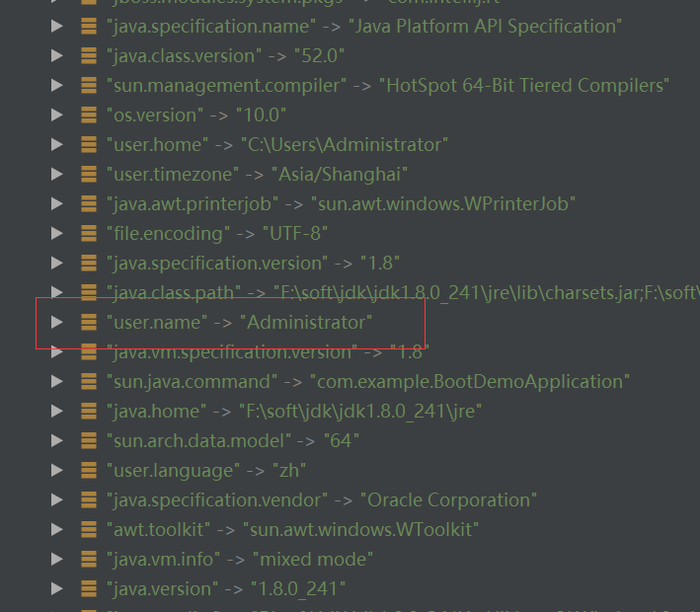Expand the "java.class.path" entry arrow

click(56, 292)
